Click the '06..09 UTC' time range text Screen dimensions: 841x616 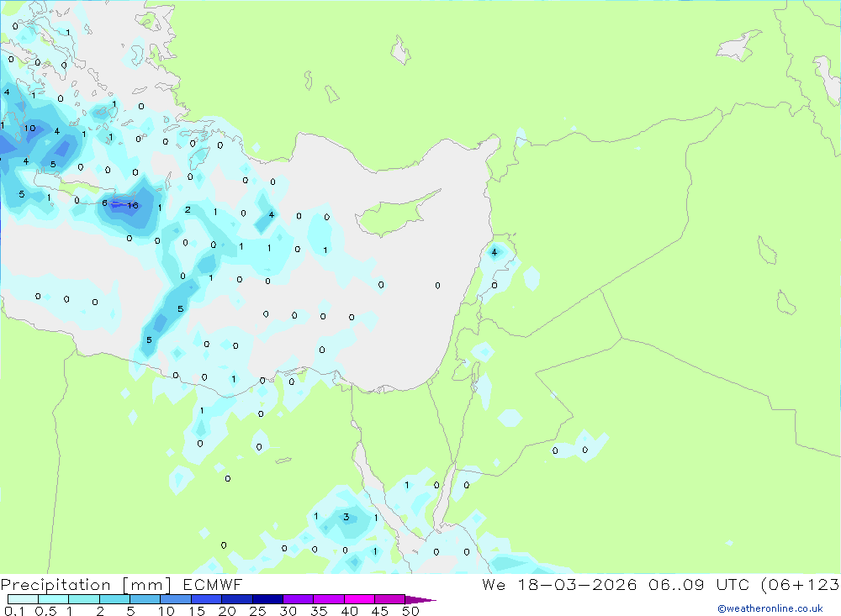[698, 585]
